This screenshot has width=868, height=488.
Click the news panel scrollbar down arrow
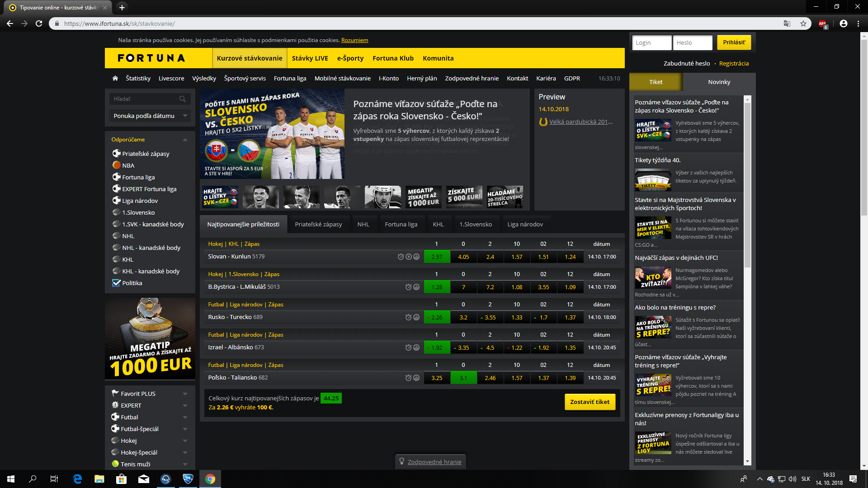point(747,461)
